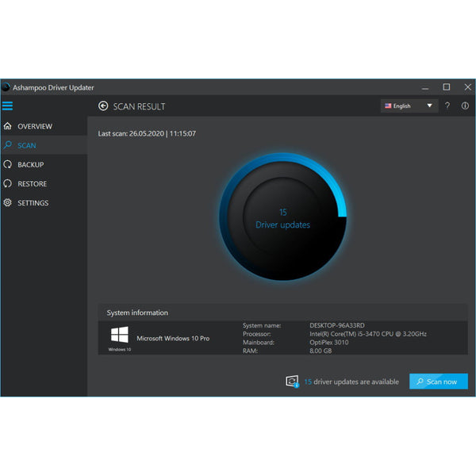Open SETTINGS from the sidebar
Viewport: 476px width, 476px height.
(44, 202)
